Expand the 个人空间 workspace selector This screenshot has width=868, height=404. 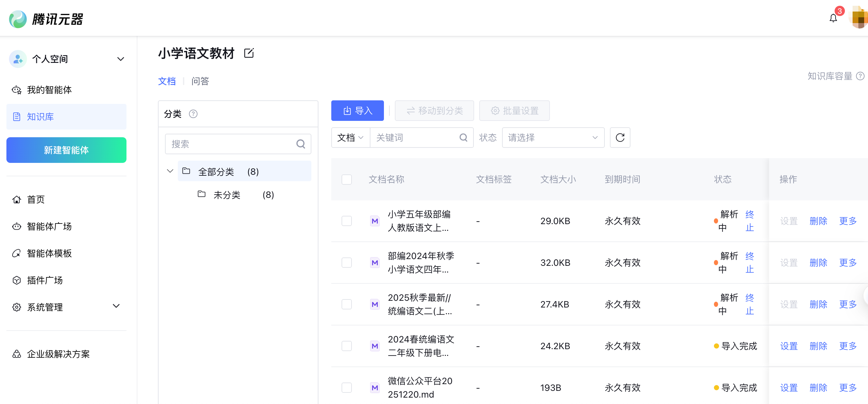120,59
